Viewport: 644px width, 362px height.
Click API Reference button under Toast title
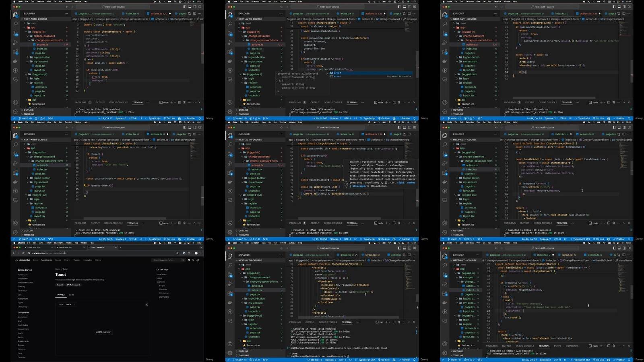(x=73, y=285)
